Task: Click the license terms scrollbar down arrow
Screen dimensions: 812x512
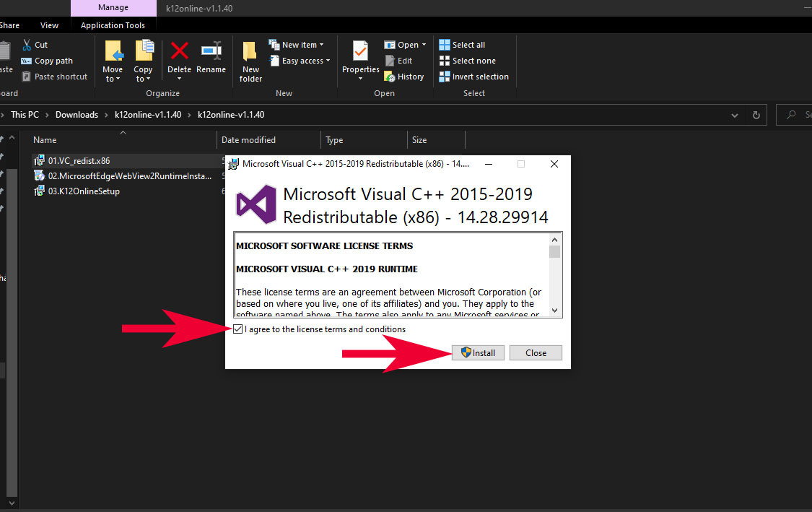Action: (x=554, y=311)
